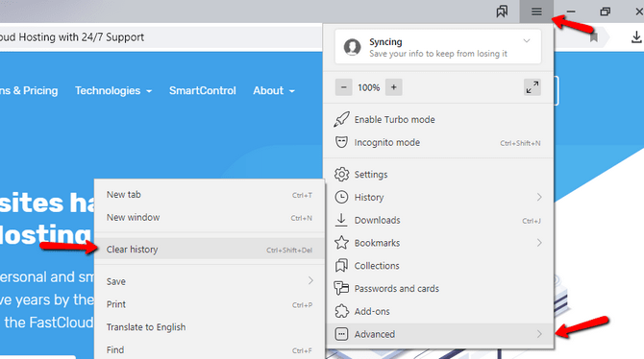Choose Clear history in submenu

(x=210, y=250)
